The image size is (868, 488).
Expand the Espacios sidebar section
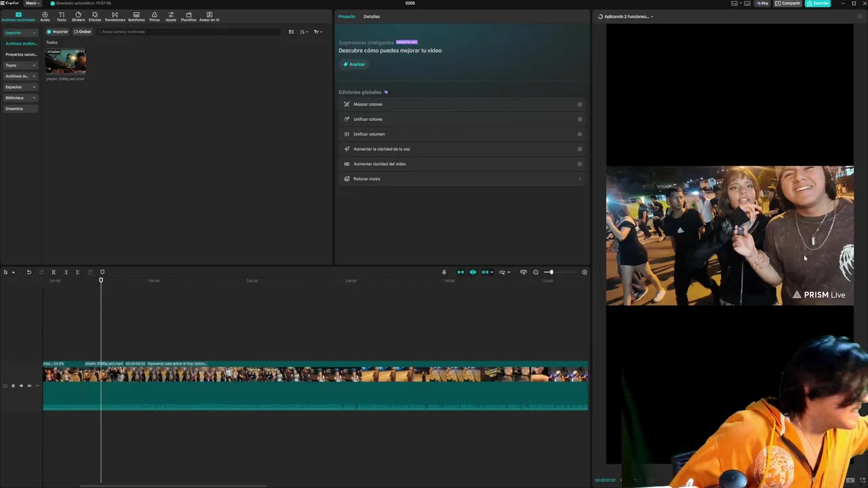(x=20, y=87)
